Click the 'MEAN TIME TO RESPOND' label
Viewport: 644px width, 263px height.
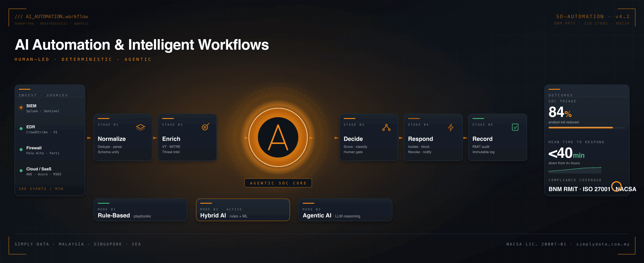pyautogui.click(x=576, y=142)
